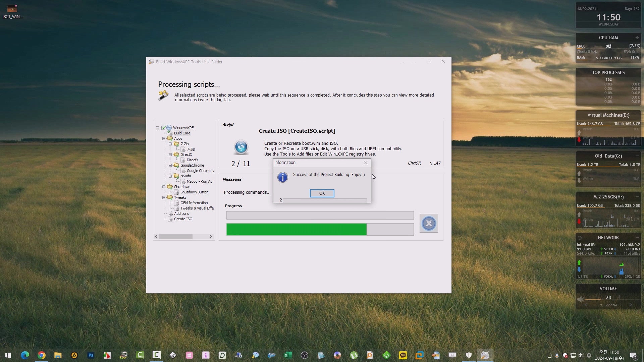Open Excel from the taskbar
The height and width of the screenshot is (362, 644).
[288, 355]
